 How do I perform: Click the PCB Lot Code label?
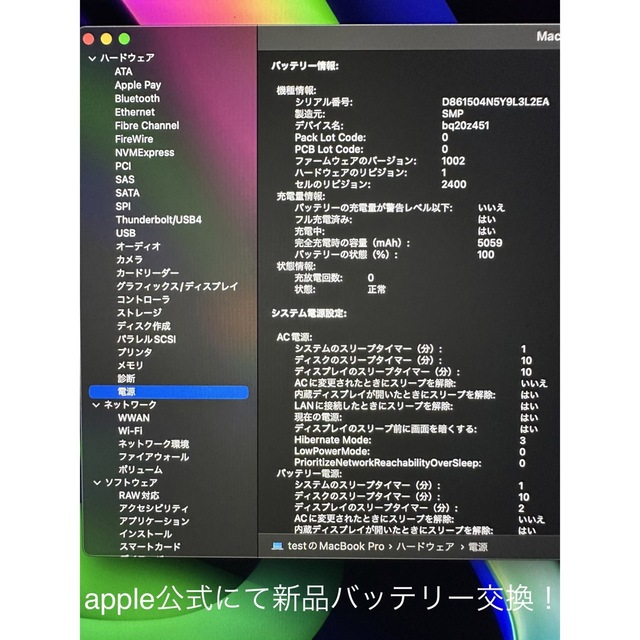[329, 149]
